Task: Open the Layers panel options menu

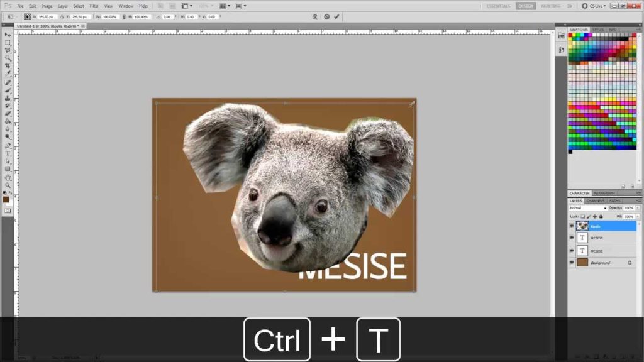Action: (638, 200)
